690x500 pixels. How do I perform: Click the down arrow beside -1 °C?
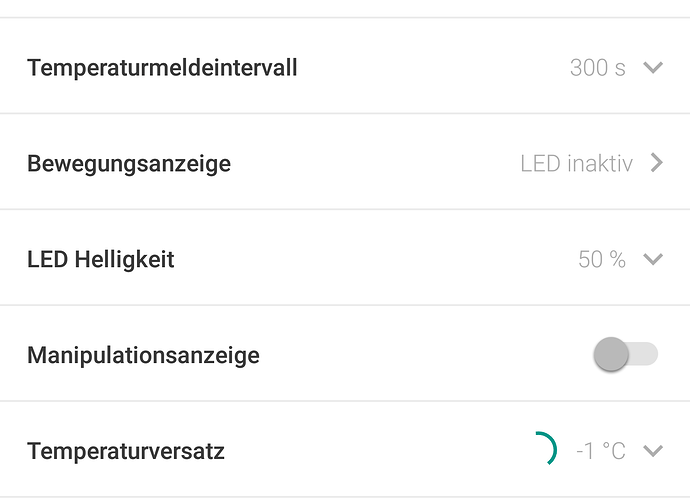(x=653, y=451)
